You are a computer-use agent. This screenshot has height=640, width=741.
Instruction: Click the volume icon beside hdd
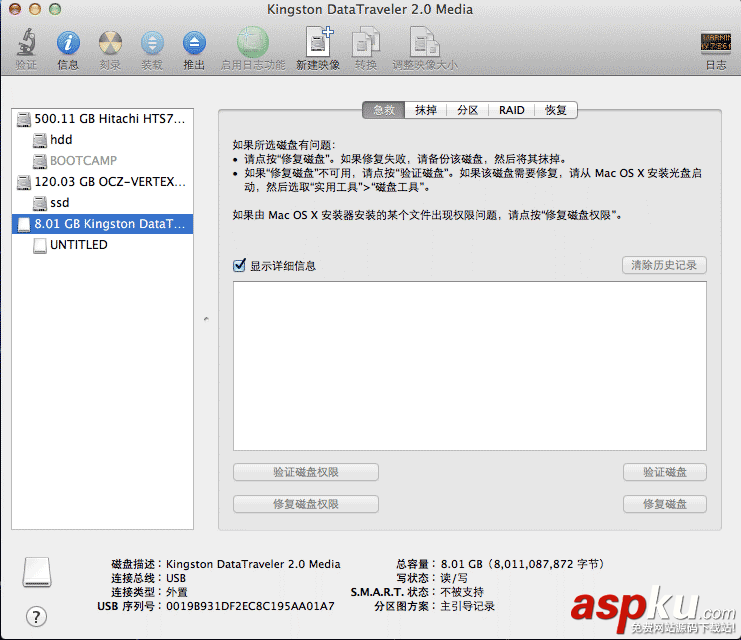coord(40,140)
